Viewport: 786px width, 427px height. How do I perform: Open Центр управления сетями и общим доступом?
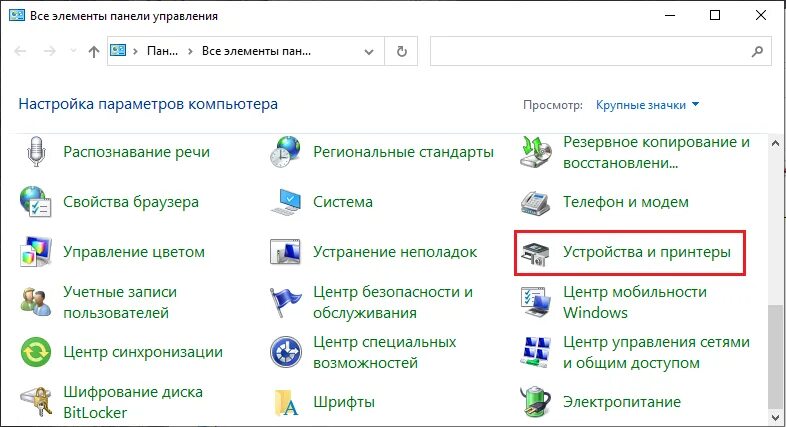656,352
